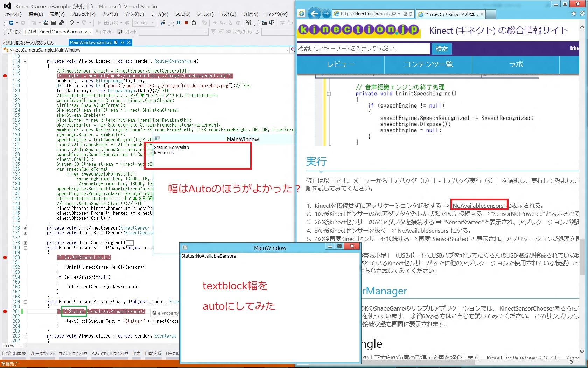Click the Save All icon in Visual Studio toolbar
This screenshot has height=368, width=588.
tap(61, 23)
